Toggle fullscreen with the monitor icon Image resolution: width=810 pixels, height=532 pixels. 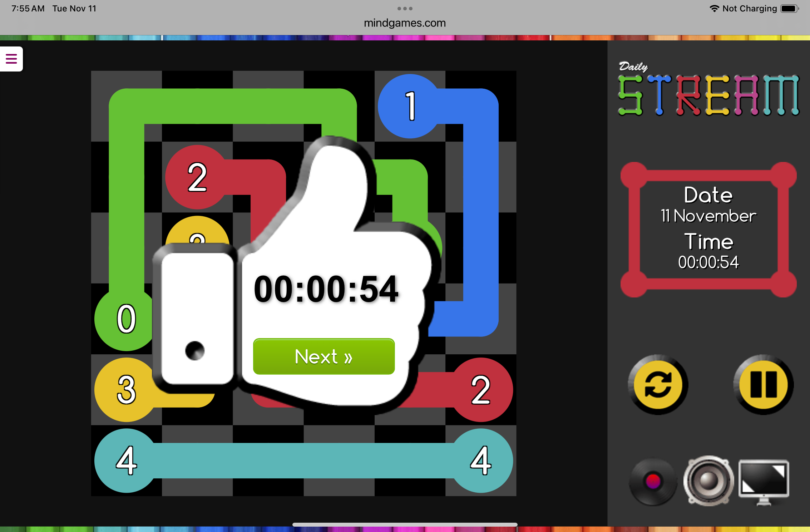click(x=764, y=481)
